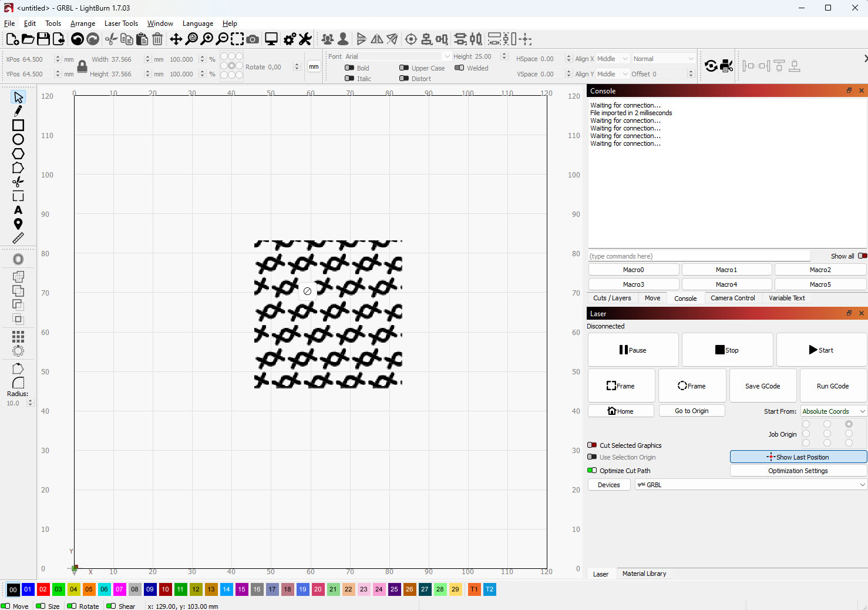The width and height of the screenshot is (868, 610).
Task: Toggle Show all in Console
Action: (862, 256)
